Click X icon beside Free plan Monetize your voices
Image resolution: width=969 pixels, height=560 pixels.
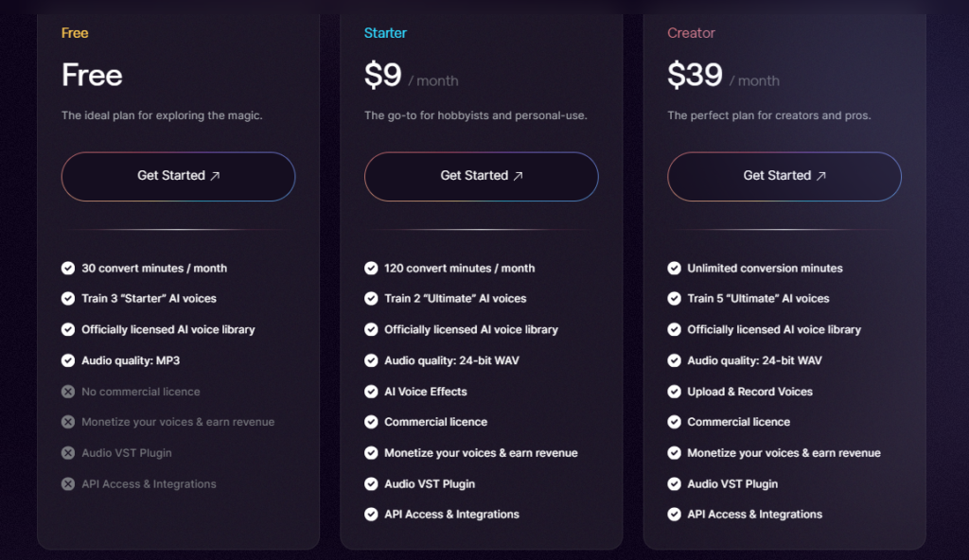point(68,423)
